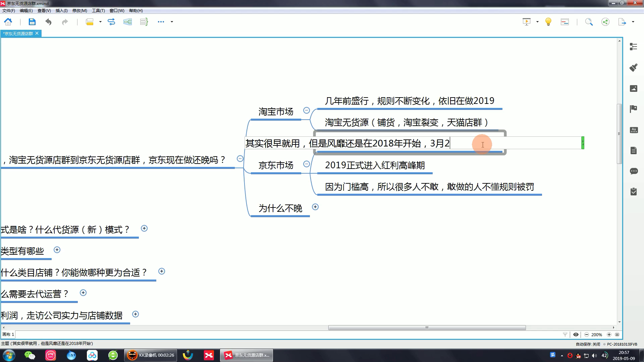The height and width of the screenshot is (362, 644).
Task: Click the 200% zoom level value
Action: (x=596, y=335)
